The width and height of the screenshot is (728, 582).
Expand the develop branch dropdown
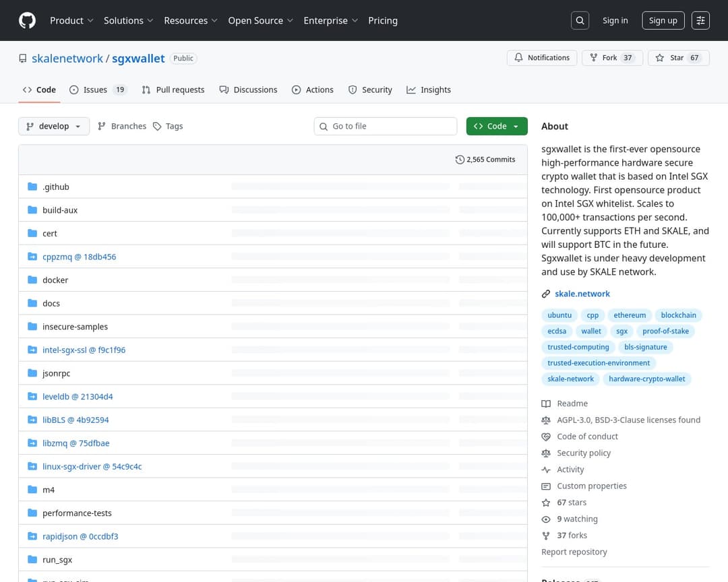point(54,127)
